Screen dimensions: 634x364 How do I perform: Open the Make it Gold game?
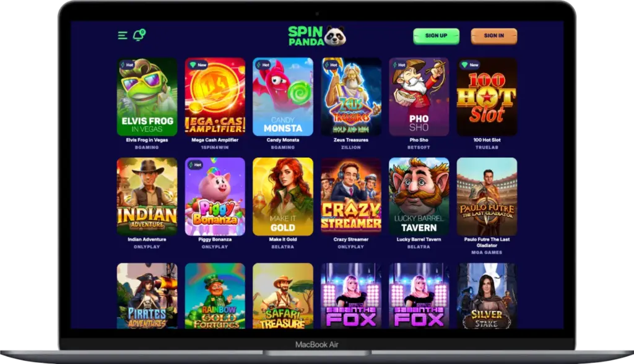tap(283, 197)
